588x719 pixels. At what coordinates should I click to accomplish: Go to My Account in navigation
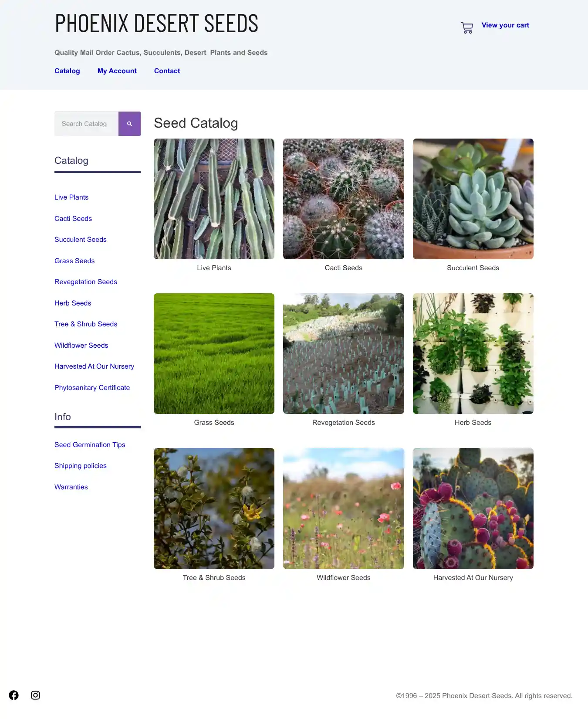click(117, 71)
